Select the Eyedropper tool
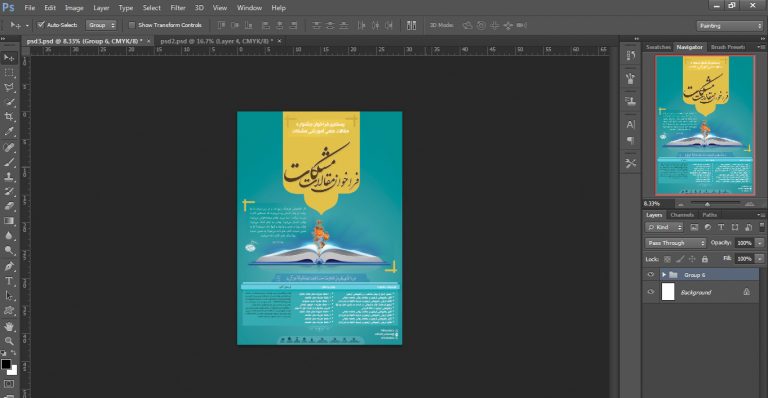 click(9, 131)
